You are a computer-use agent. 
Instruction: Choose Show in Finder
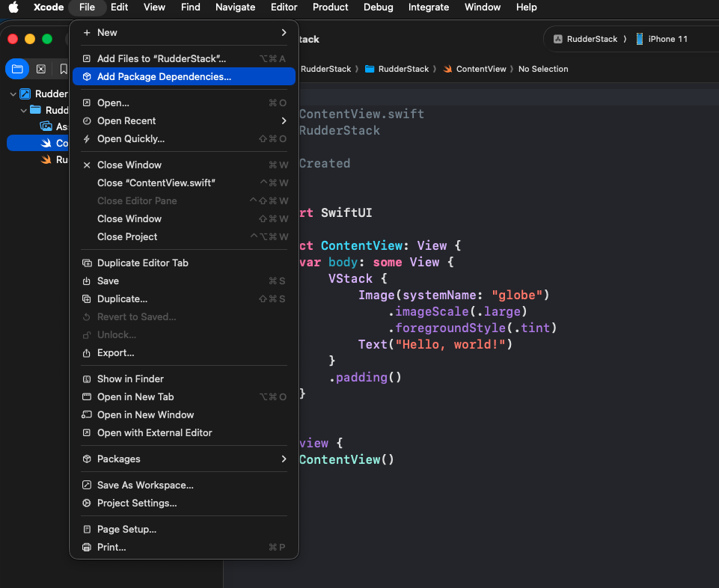184,379
